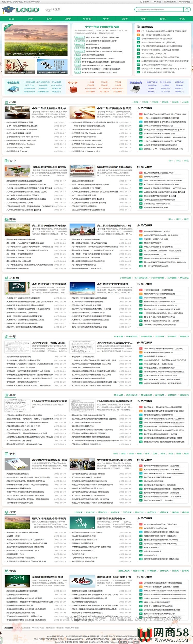Open the 网站地图 sitemap link
The width and height of the screenshot is (193, 644).
[x=185, y=2]
